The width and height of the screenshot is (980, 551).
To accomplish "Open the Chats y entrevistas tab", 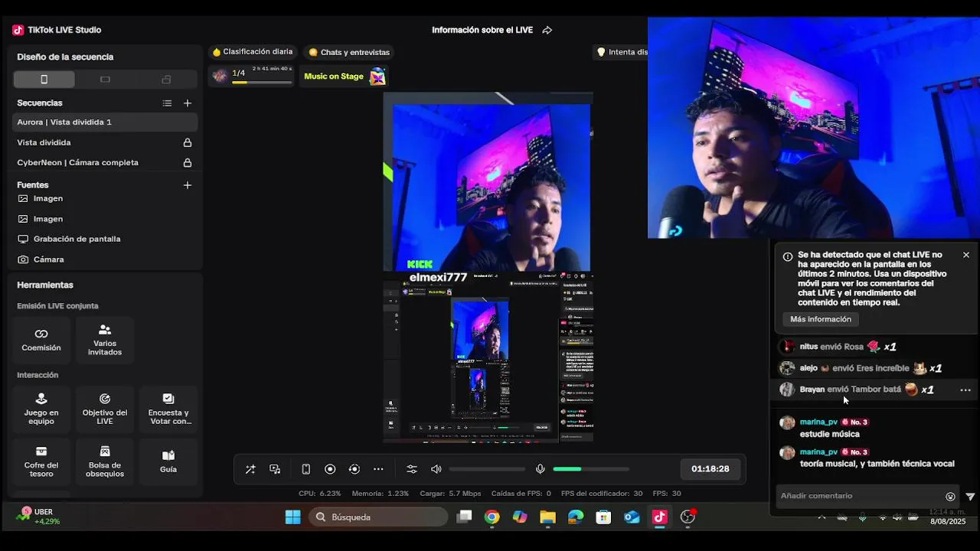I will 349,52.
